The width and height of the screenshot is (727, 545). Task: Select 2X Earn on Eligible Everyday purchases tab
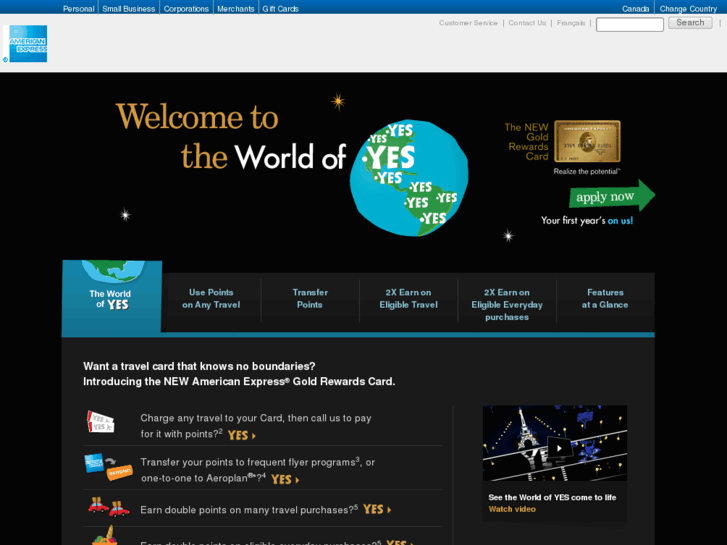(x=507, y=305)
